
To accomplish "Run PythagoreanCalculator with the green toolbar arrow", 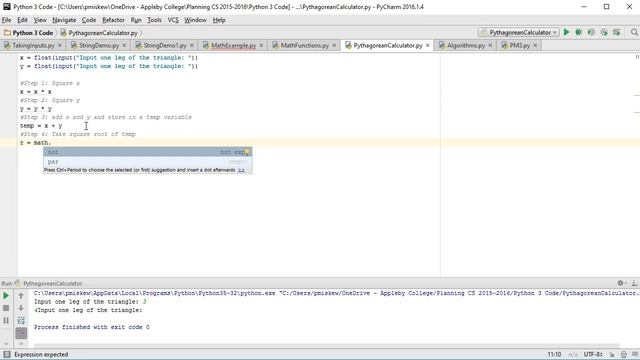I will coord(566,32).
